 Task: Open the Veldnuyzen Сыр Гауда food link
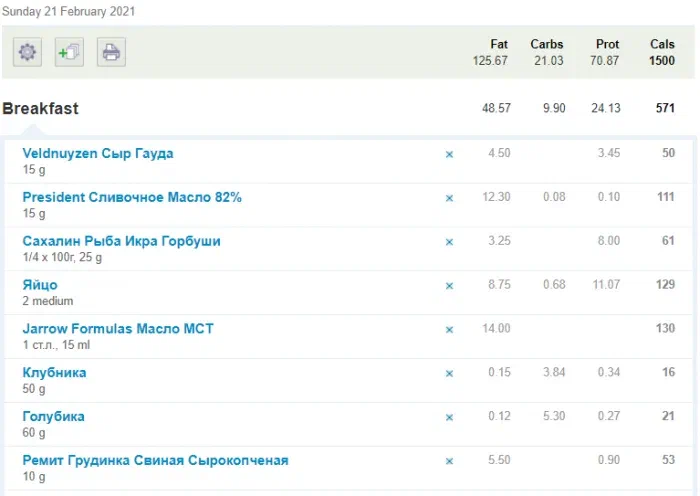[x=98, y=154]
